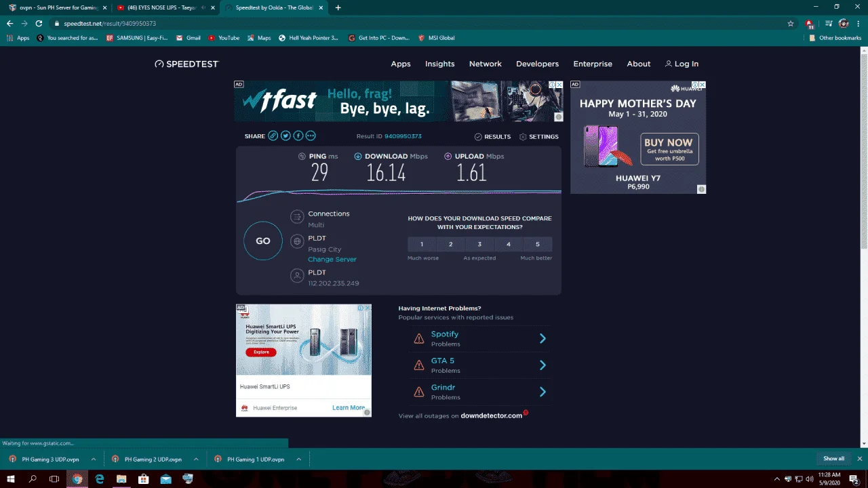Open About menu item

pyautogui.click(x=639, y=64)
